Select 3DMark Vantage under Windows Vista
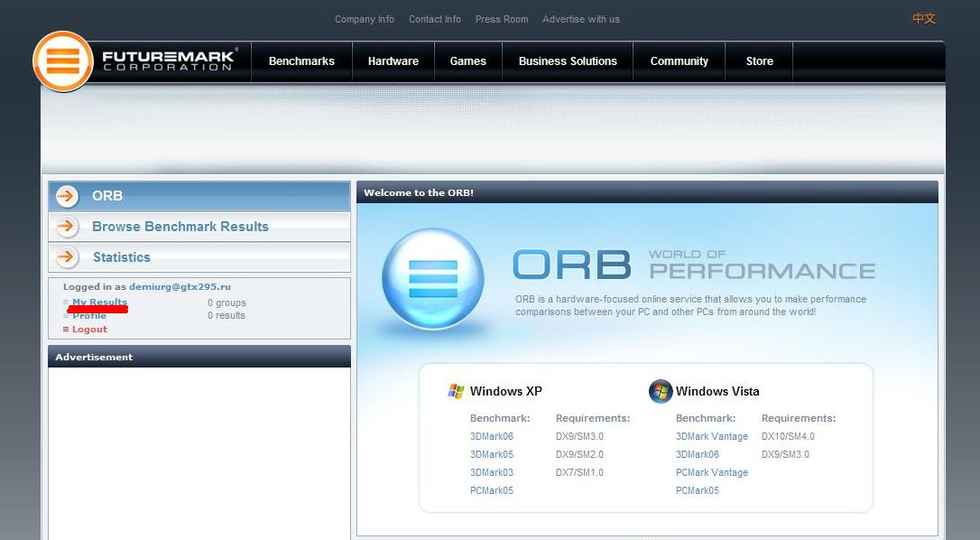980x540 pixels. 711,436
